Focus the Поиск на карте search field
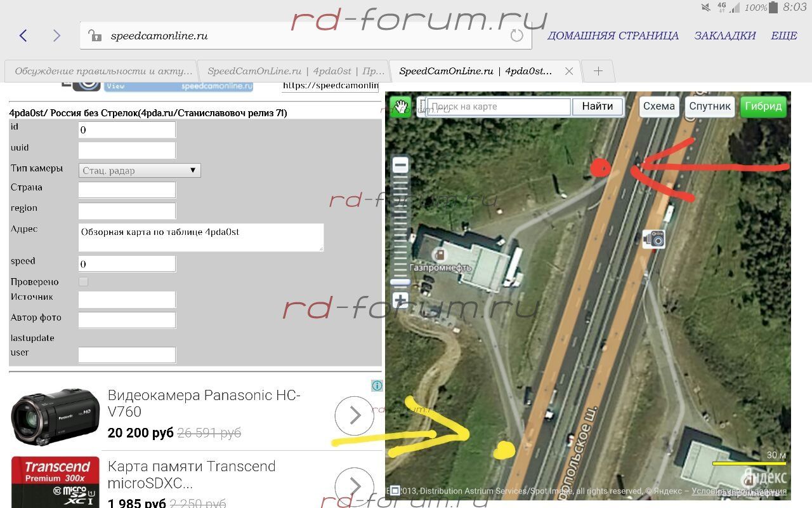 click(499, 107)
